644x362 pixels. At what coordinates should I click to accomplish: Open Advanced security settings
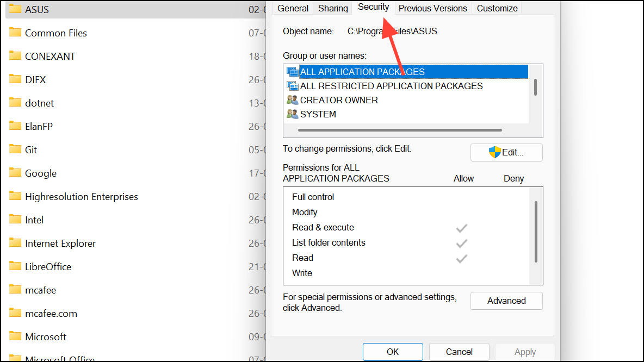tap(506, 301)
